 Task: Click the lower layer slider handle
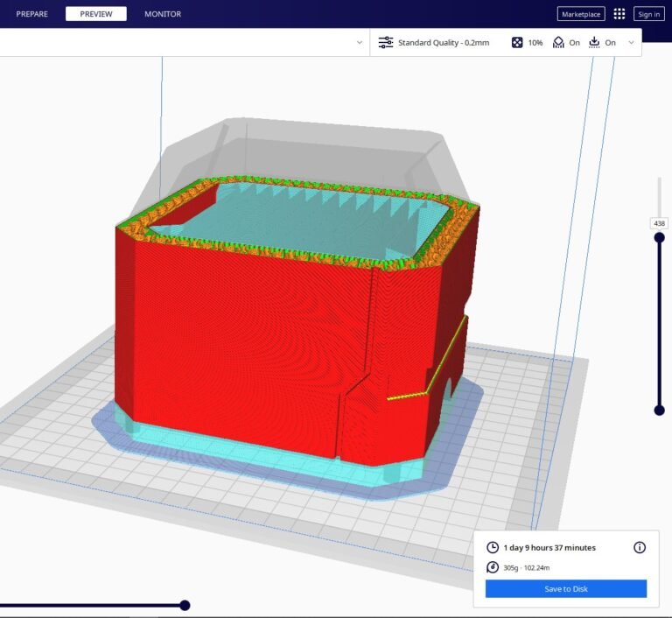tap(659, 410)
